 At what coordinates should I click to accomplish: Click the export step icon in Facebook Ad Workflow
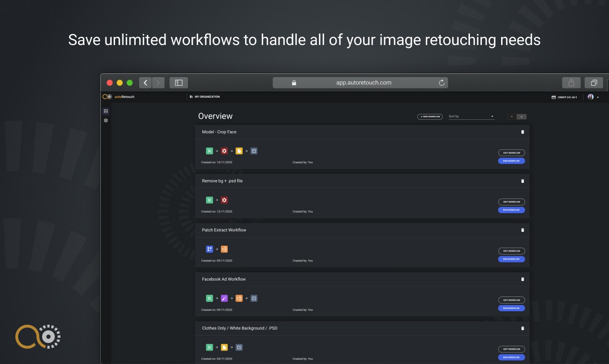click(254, 298)
